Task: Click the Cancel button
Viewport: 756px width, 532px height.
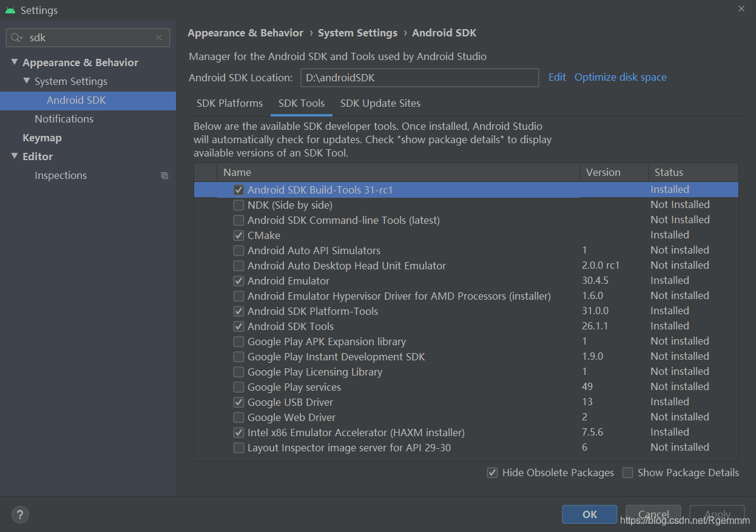Action: tap(653, 514)
